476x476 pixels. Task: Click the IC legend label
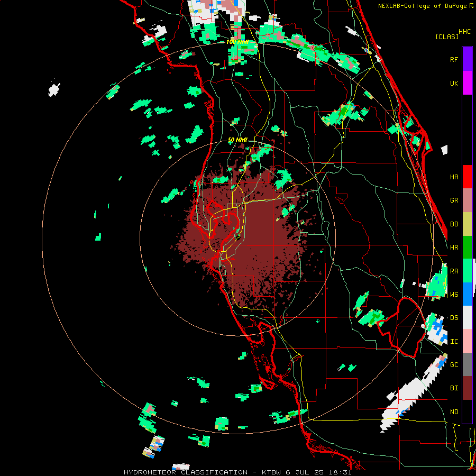coord(454,342)
